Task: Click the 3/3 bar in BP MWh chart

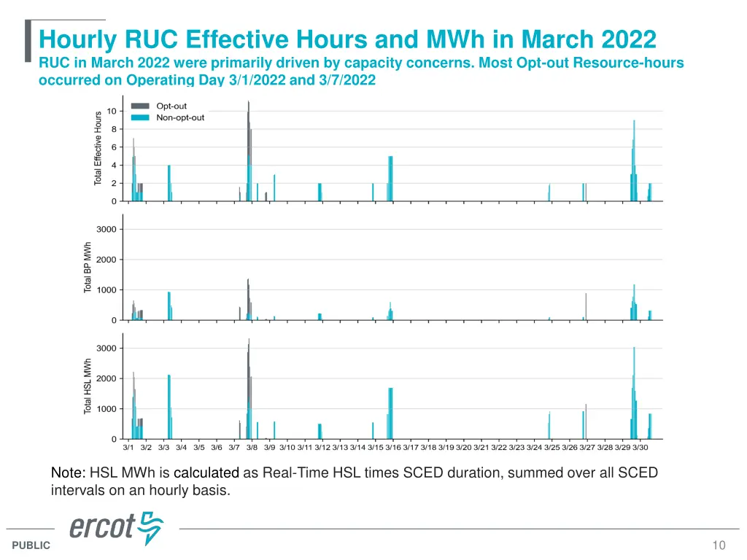Action: (x=169, y=306)
